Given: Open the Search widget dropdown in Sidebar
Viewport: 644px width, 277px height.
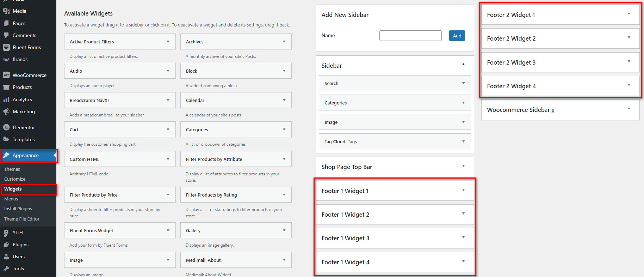Looking at the screenshot, I should click(x=463, y=83).
